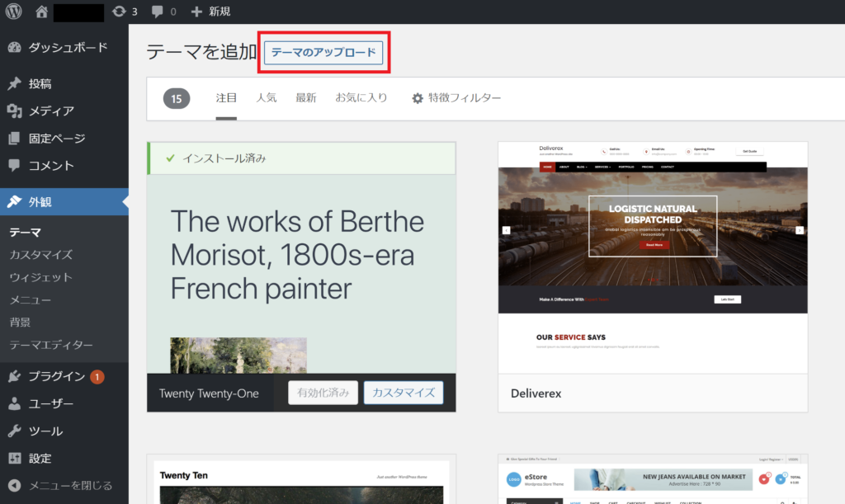Screen dimensions: 845x504
Task: Click 有効化済み button on Twenty Twenty-One
Action: pos(323,393)
